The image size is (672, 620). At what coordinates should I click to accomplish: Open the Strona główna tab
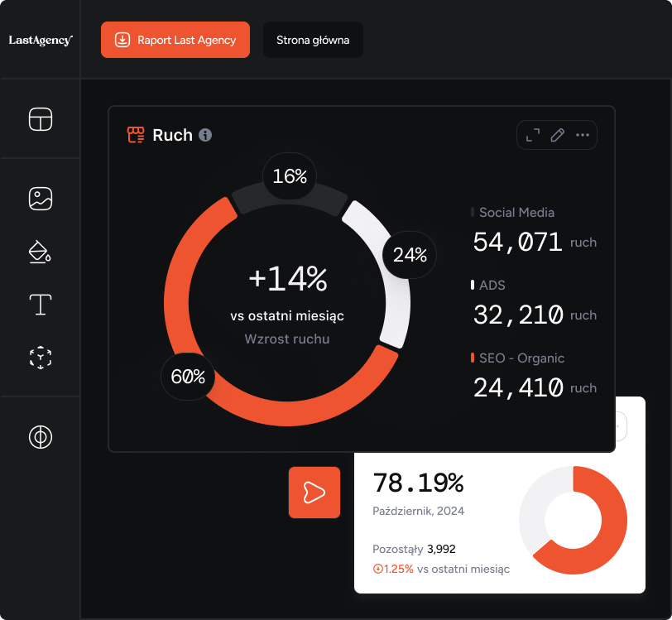(313, 40)
